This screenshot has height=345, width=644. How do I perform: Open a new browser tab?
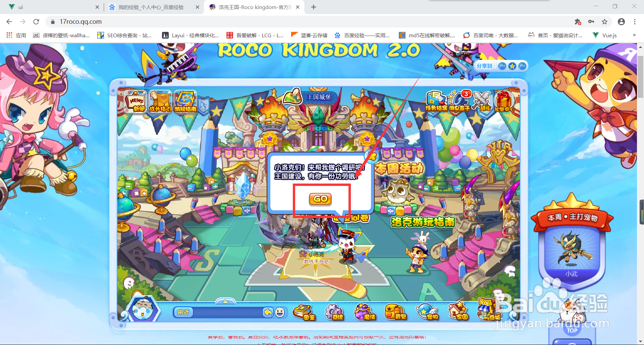[x=314, y=7]
